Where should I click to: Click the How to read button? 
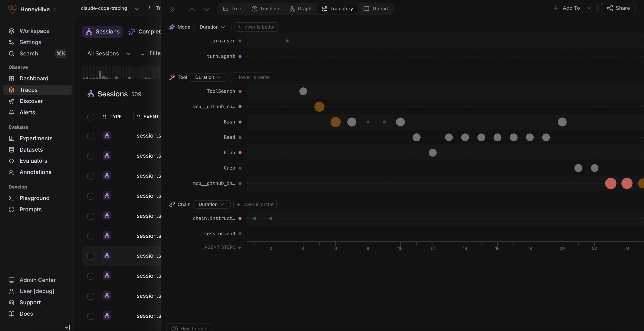click(190, 327)
